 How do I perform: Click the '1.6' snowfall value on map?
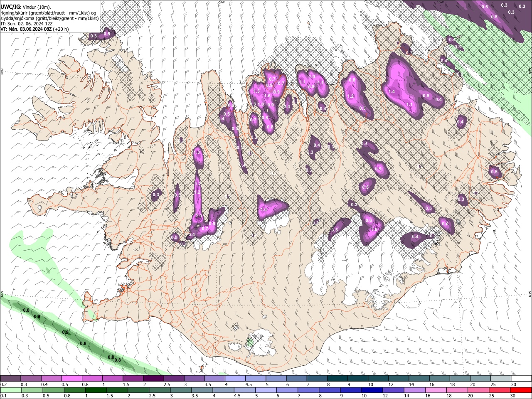267,96
